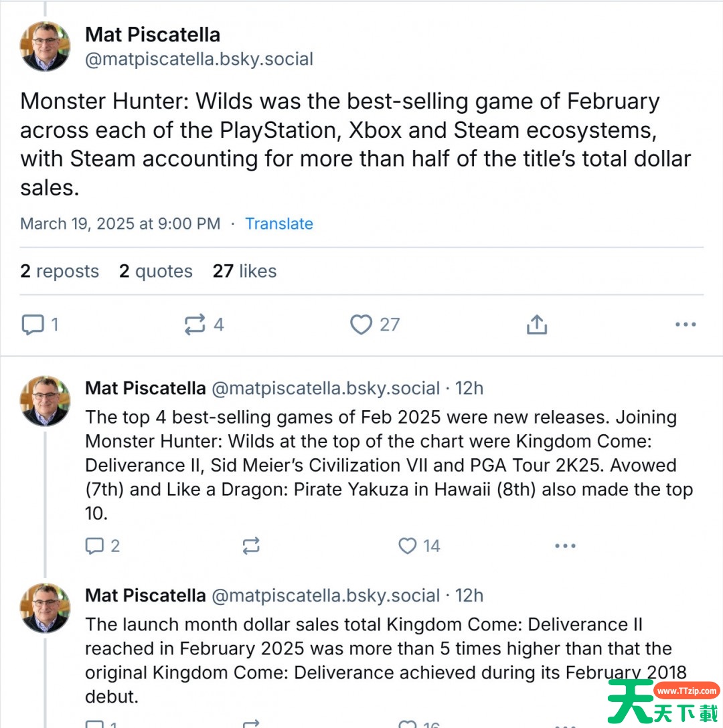Like the top 4 best-selling games post

click(x=408, y=546)
